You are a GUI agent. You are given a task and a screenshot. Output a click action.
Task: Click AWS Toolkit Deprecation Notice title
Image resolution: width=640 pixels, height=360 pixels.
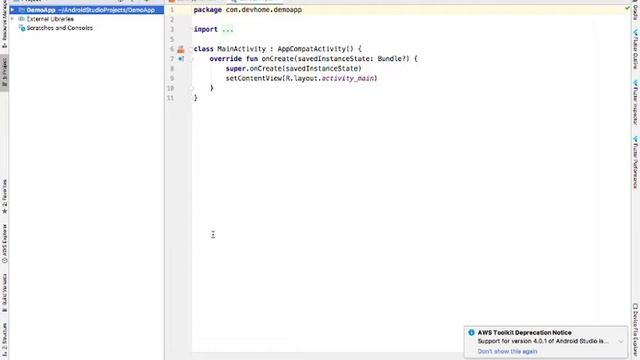pos(524,333)
